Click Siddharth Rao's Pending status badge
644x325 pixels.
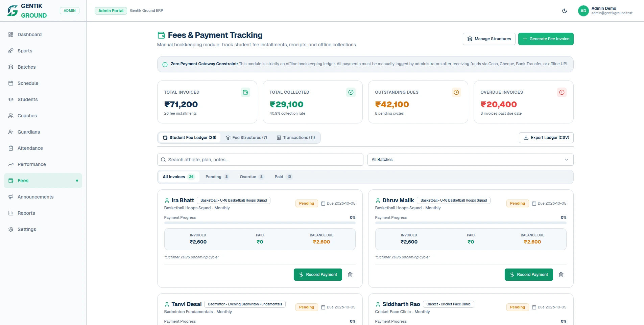pyautogui.click(x=518, y=307)
